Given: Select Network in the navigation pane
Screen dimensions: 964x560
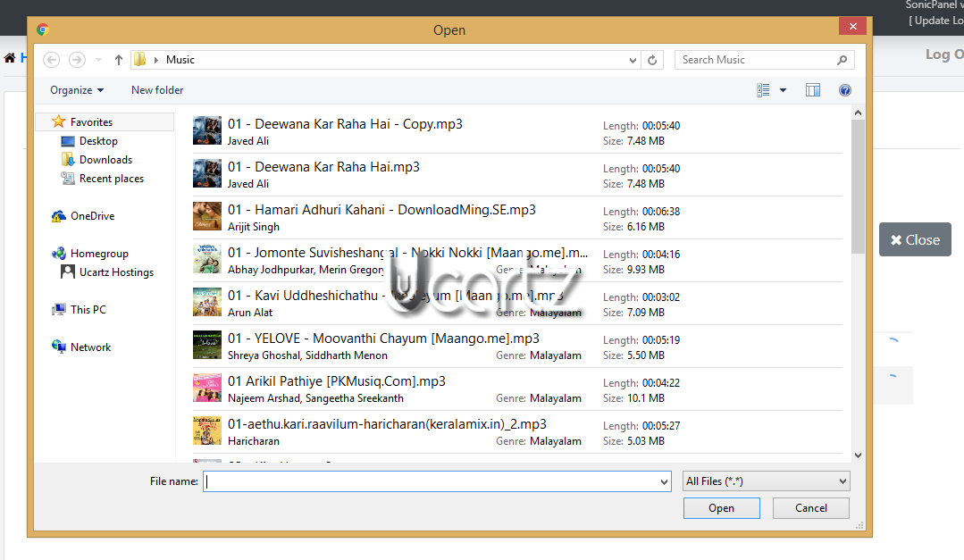Looking at the screenshot, I should 90,347.
